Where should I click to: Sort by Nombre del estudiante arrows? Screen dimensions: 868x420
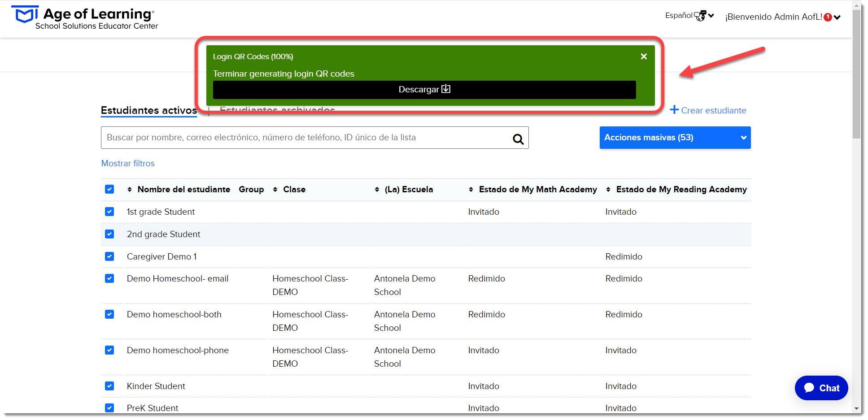pos(130,190)
